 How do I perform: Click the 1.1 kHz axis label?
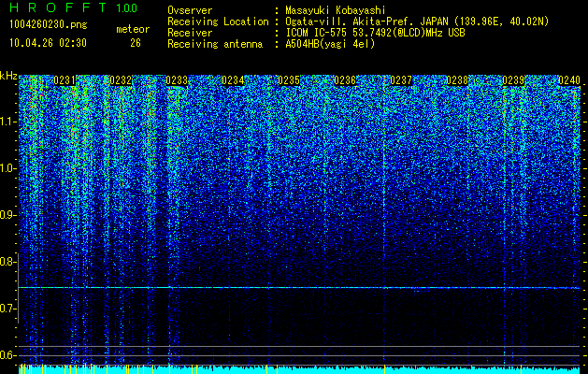(x=7, y=122)
